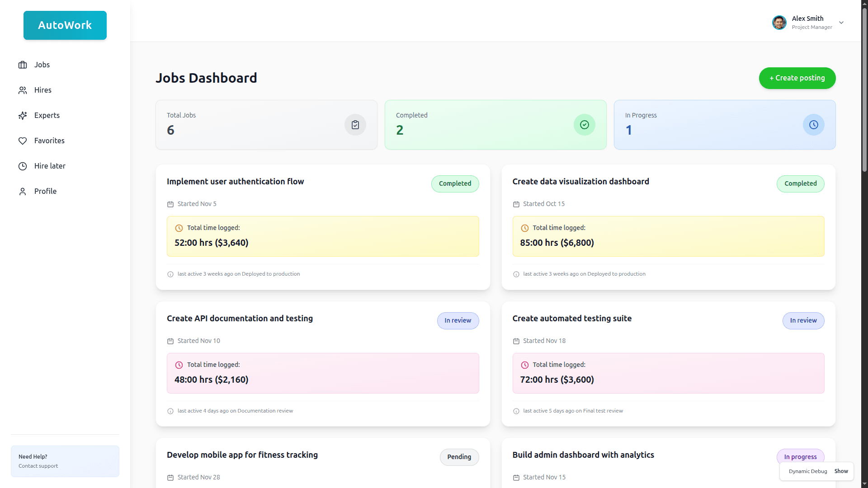Show the Dynamic Debug panel
This screenshot has height=488, width=868.
(841, 471)
